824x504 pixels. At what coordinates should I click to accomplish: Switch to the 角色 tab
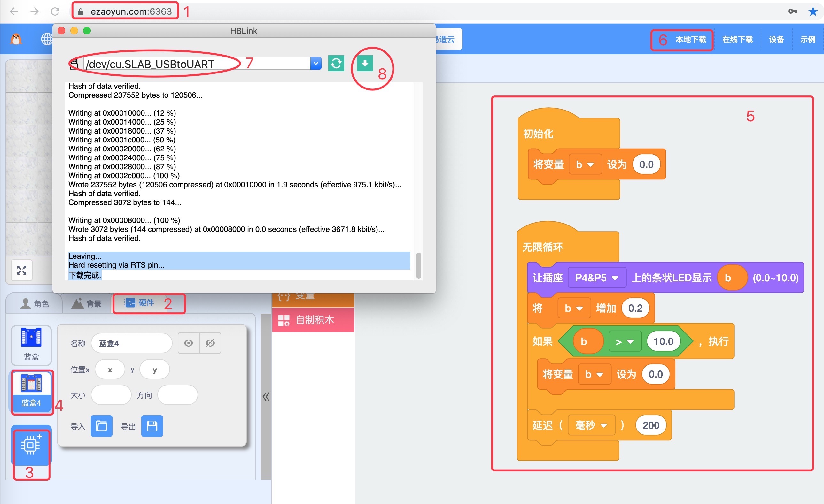tap(35, 303)
